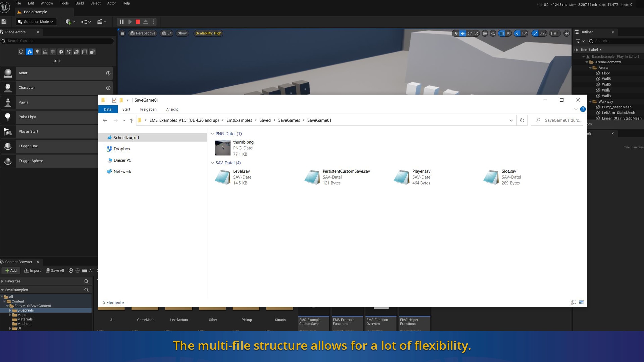The width and height of the screenshot is (644, 362).
Task: Click the Outliner search icon
Action: [x=591, y=41]
